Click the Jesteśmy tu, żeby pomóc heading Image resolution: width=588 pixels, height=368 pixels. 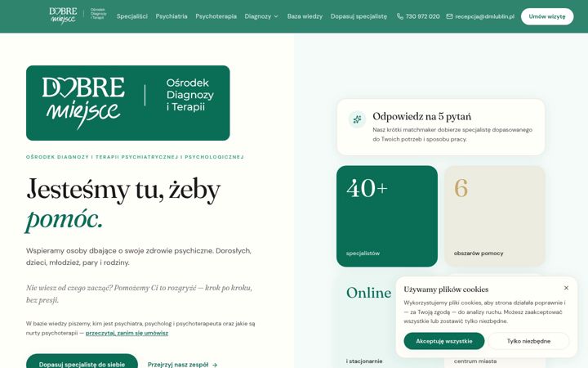[x=123, y=204]
